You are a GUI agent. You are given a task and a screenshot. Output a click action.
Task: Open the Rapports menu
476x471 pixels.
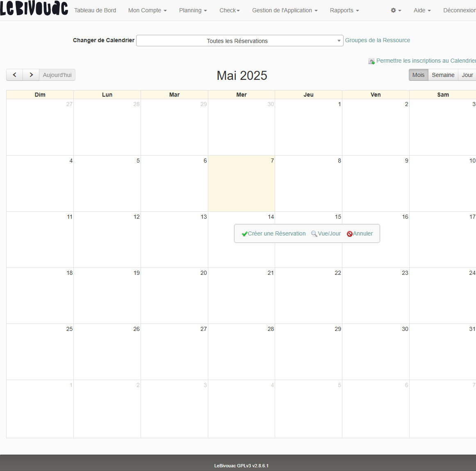coord(344,10)
